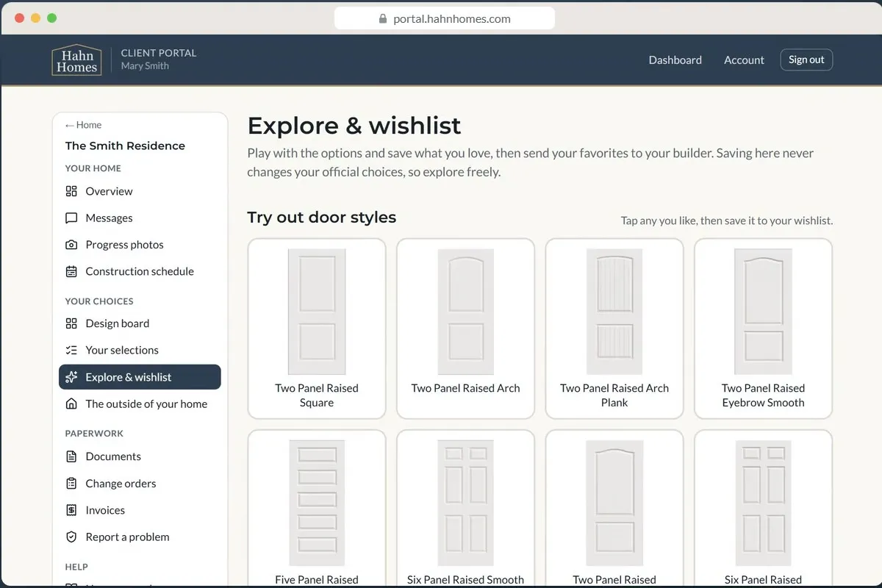
Task: Click the Invoices dollar icon
Action: (71, 510)
